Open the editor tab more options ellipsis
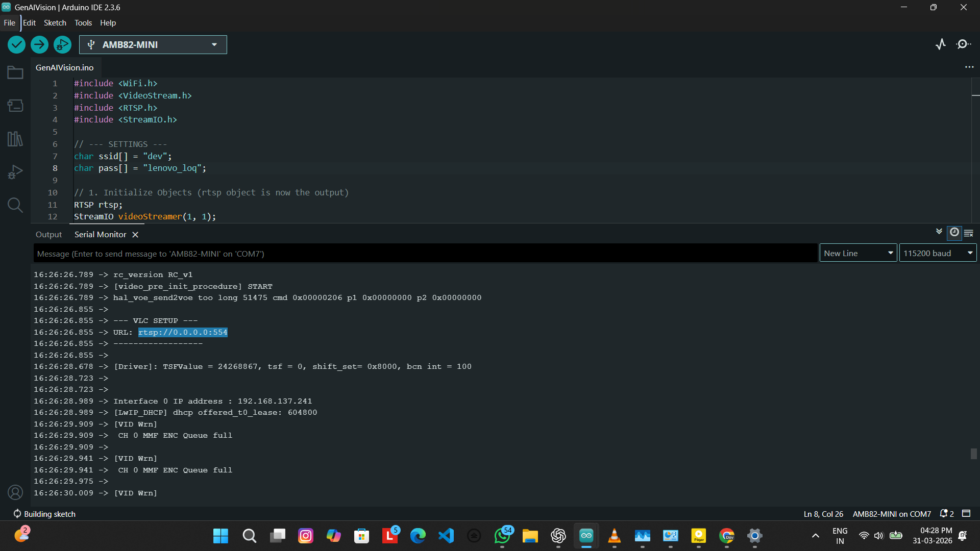980x551 pixels. click(x=969, y=67)
